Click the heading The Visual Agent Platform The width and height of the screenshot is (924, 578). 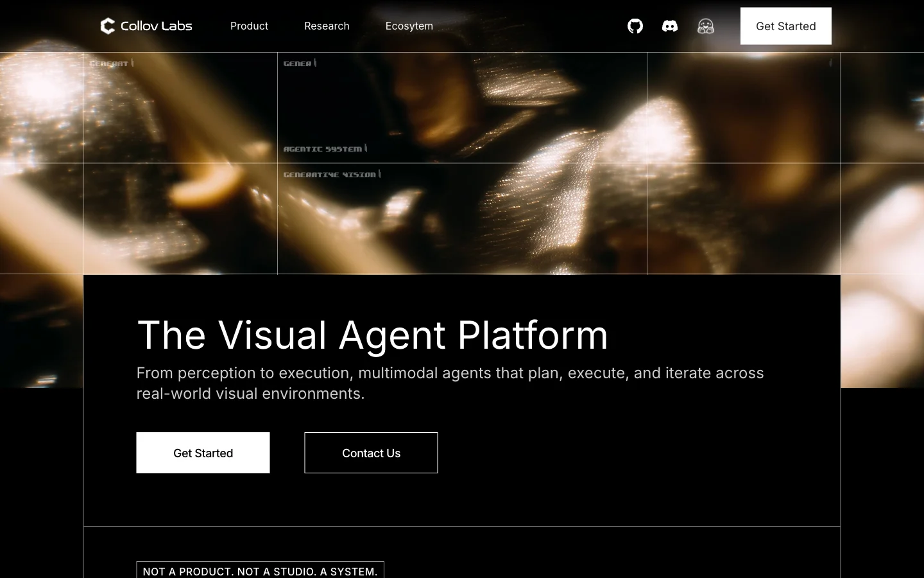[372, 335]
